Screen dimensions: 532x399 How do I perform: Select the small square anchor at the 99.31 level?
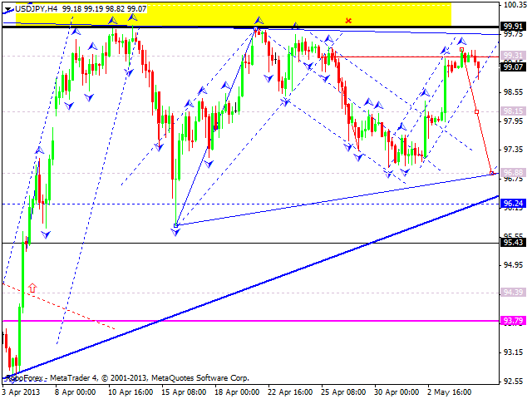(x=461, y=50)
